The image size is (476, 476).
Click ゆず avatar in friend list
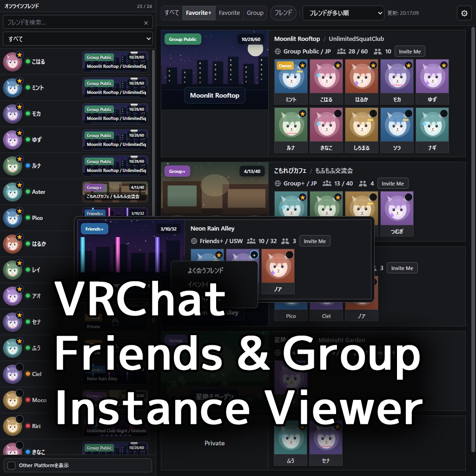[13, 140]
